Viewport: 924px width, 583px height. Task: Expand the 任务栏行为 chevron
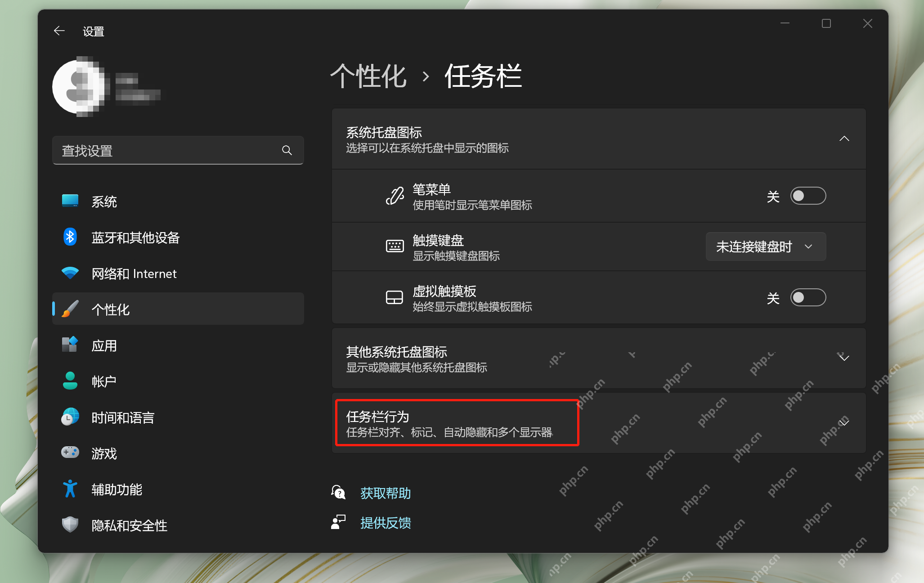click(x=844, y=422)
